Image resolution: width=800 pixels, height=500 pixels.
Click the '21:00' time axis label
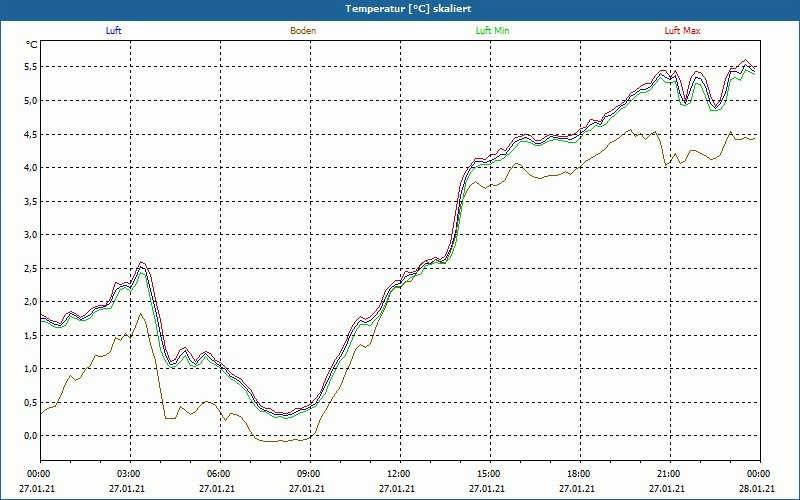click(x=670, y=474)
